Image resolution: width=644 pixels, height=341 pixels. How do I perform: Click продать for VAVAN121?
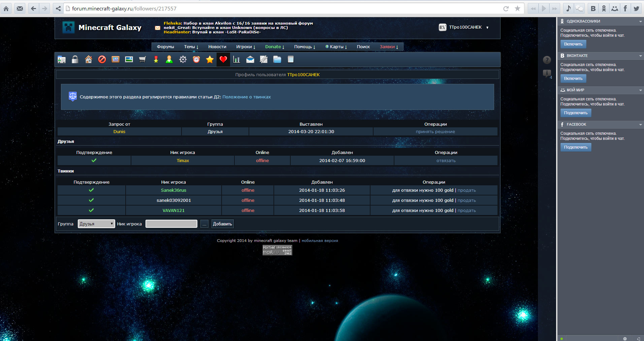(x=466, y=211)
